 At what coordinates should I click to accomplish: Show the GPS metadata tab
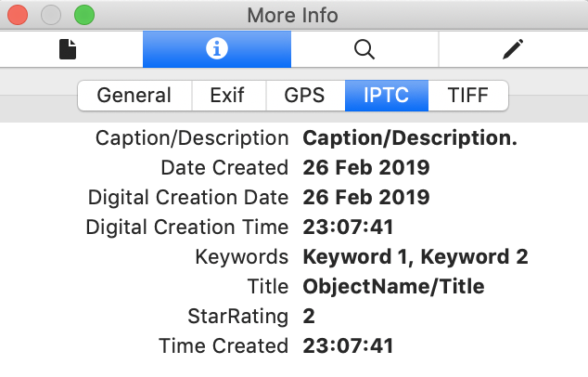coord(305,95)
